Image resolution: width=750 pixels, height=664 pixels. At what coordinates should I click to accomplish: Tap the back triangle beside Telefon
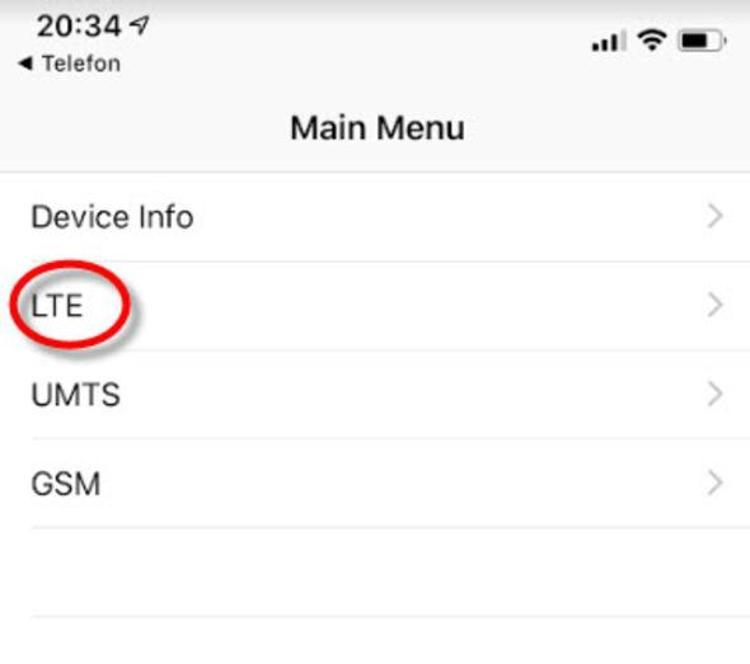[x=24, y=64]
